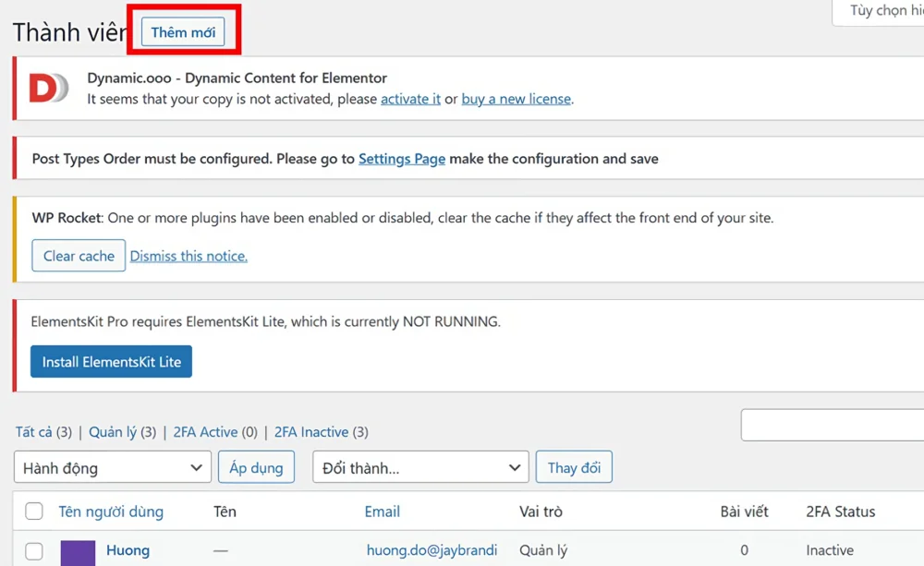
Task: Click the Clear cache button
Action: click(x=79, y=256)
